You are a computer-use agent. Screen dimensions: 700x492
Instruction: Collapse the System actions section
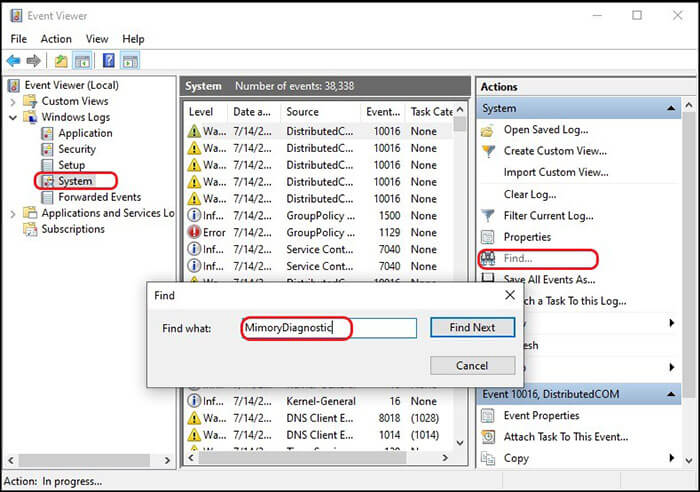point(671,108)
